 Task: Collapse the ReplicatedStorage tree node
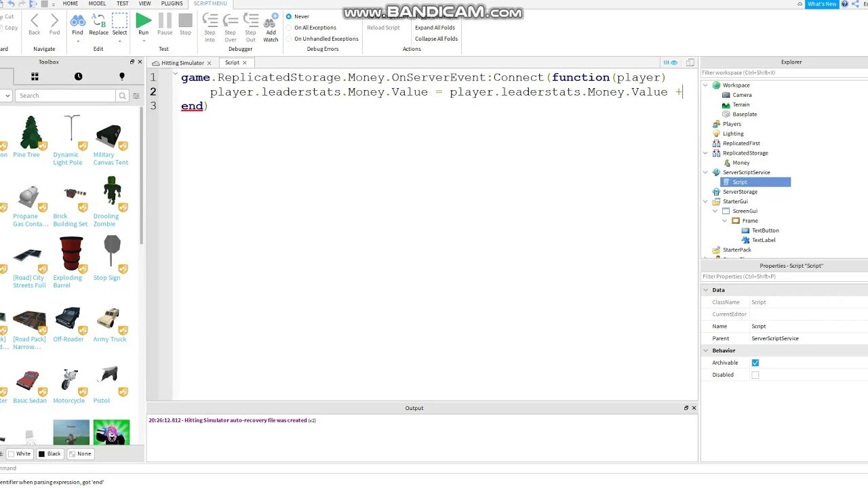click(705, 153)
